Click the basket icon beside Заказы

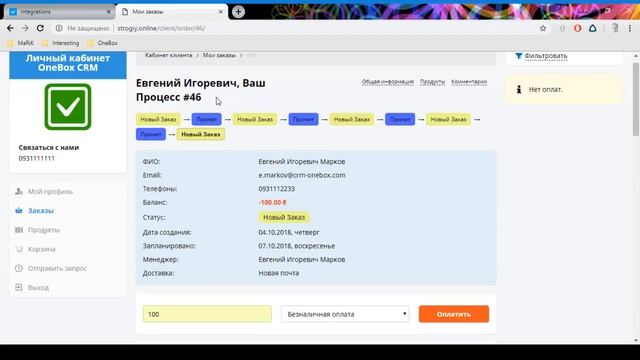click(x=19, y=211)
